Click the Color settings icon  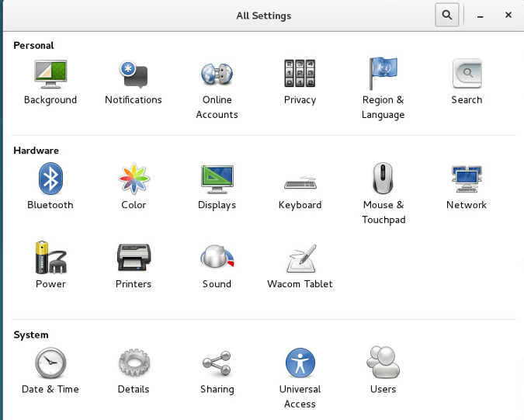(134, 180)
